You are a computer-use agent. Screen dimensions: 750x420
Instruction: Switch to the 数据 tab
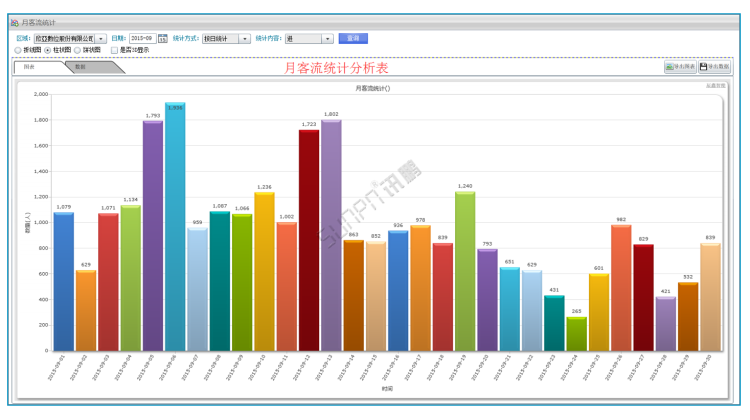pos(80,67)
